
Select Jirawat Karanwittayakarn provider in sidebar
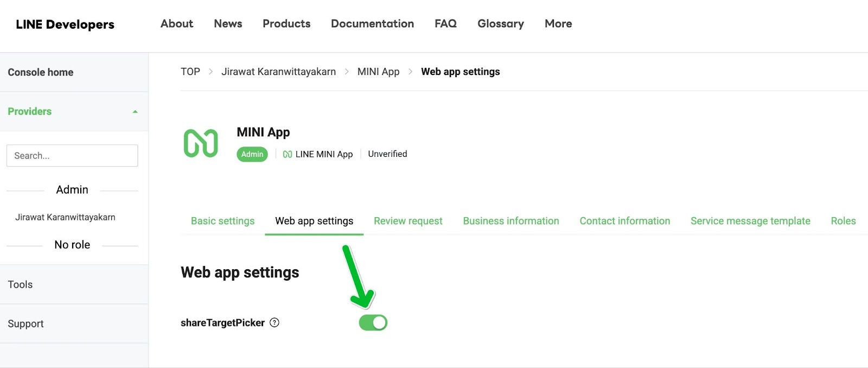[65, 217]
